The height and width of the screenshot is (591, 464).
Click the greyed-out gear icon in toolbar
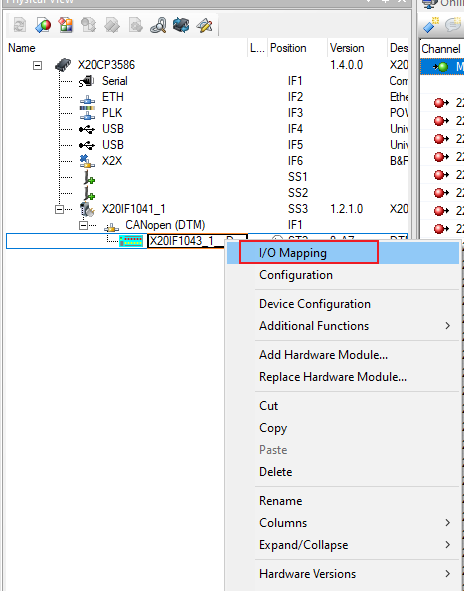coord(135,25)
